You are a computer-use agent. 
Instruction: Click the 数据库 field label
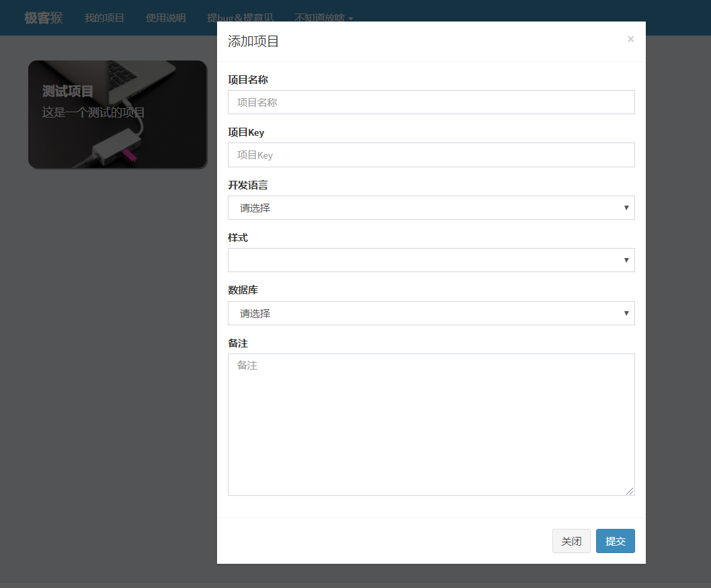click(x=243, y=290)
